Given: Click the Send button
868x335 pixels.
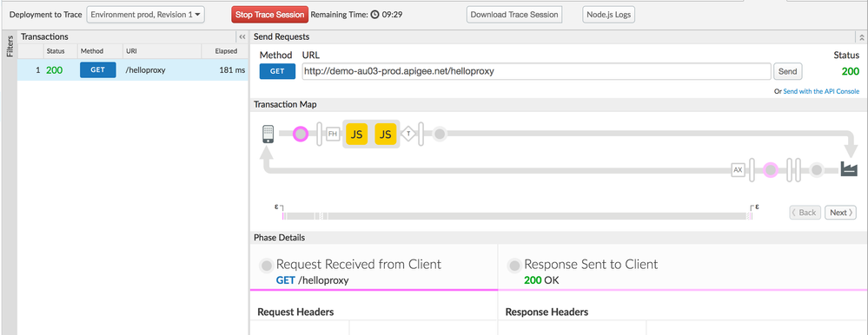Looking at the screenshot, I should click(x=788, y=71).
